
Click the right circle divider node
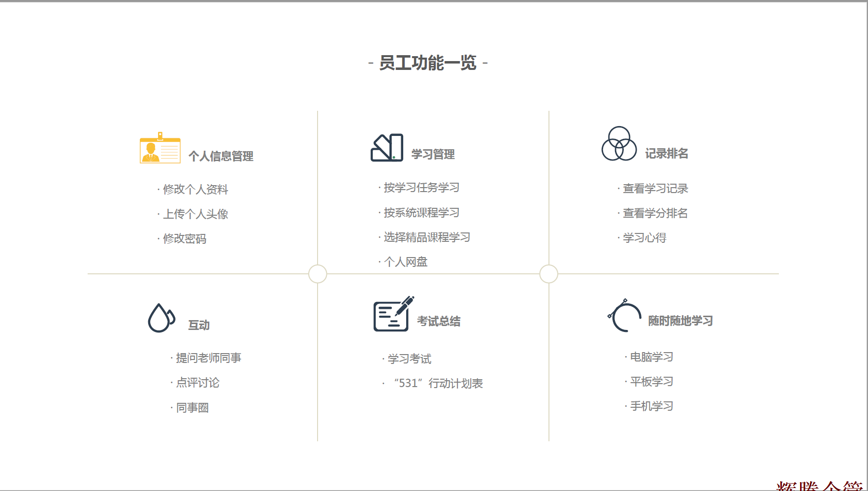click(548, 274)
